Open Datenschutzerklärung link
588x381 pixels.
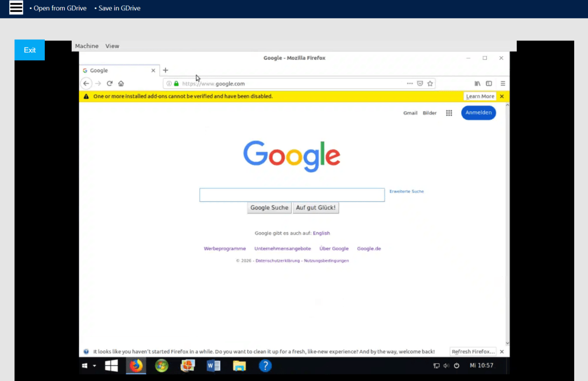[277, 261]
